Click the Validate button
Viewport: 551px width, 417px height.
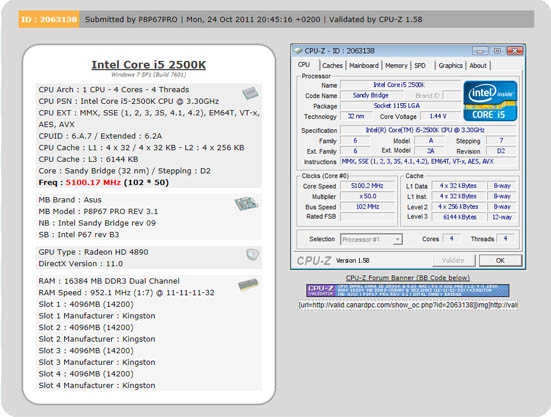coord(453,261)
